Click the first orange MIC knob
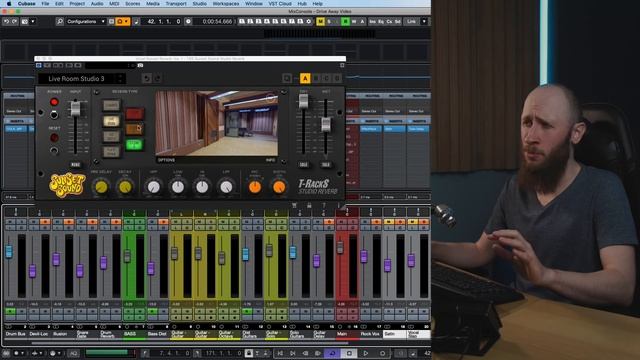 coord(255,187)
